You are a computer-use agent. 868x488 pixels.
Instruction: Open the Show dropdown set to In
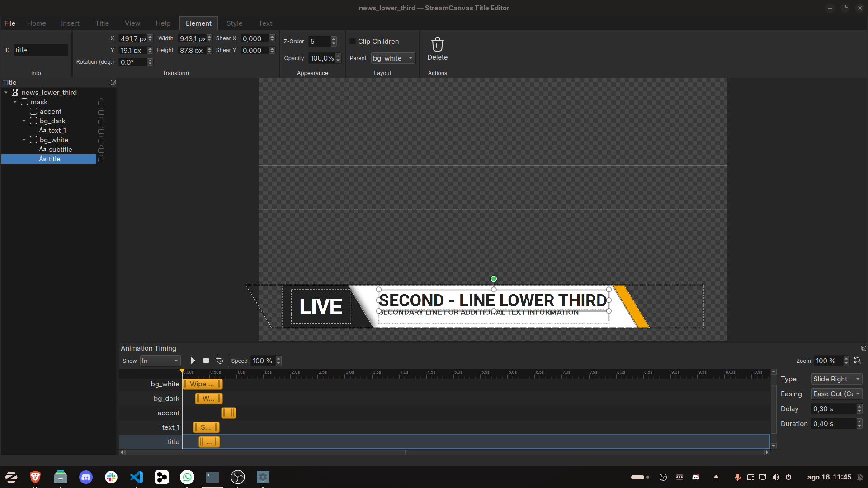click(160, 361)
